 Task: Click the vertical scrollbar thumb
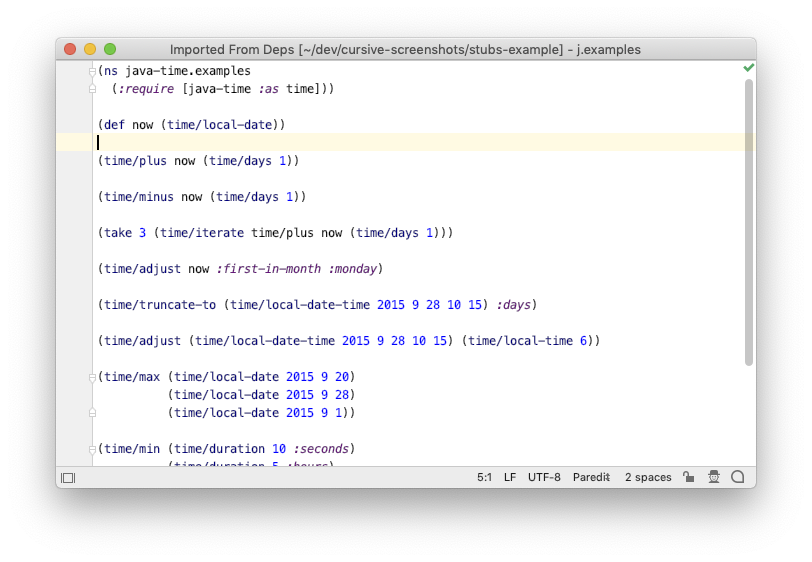749,223
